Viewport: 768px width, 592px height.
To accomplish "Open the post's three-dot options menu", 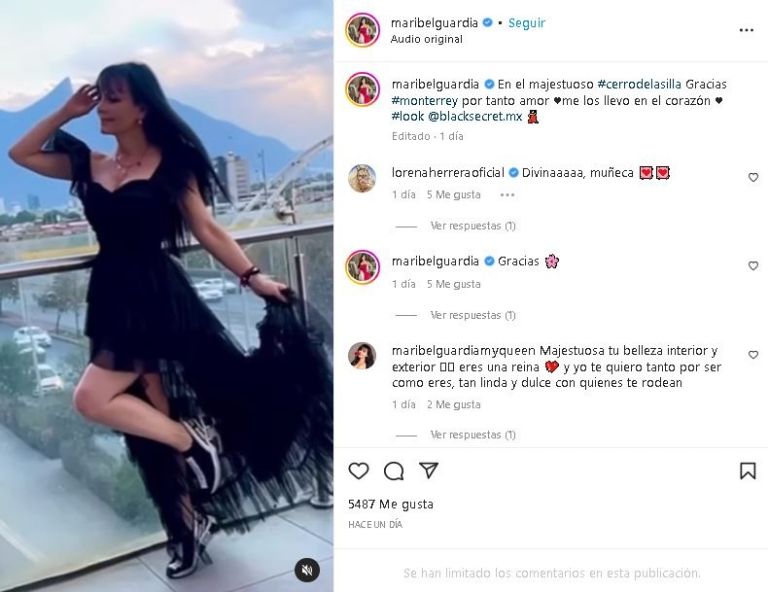I will tap(746, 30).
